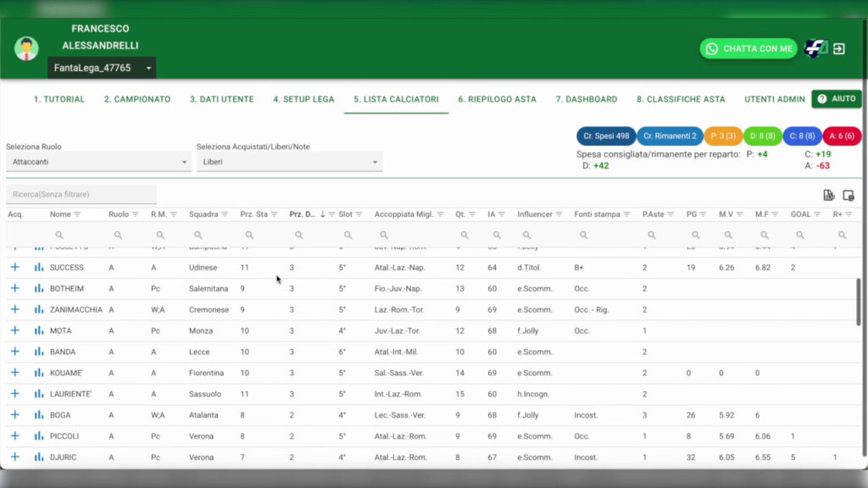The image size is (868, 488).
Task: Click the orange P: 3 (3) badge
Action: tap(723, 136)
